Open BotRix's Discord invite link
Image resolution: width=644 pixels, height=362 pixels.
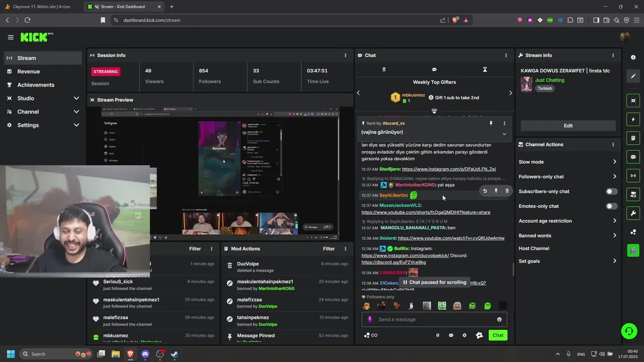(393, 262)
